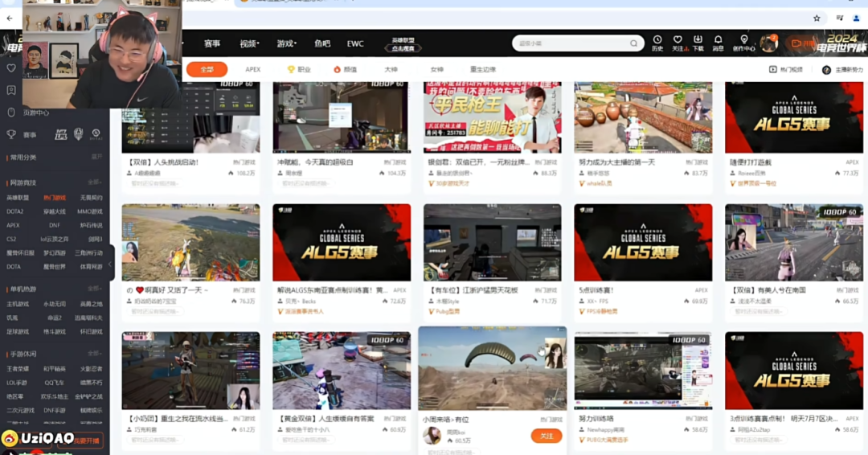Follow streamer with orange 关注 button
This screenshot has height=455, width=868.
(x=546, y=437)
